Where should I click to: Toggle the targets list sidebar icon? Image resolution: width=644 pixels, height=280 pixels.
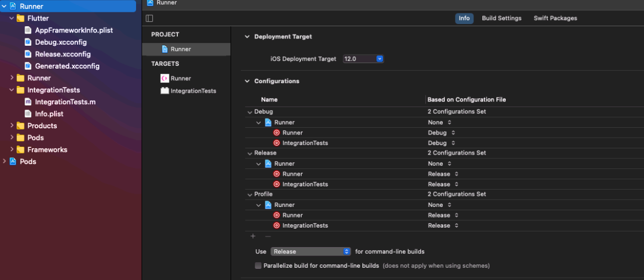tap(149, 18)
